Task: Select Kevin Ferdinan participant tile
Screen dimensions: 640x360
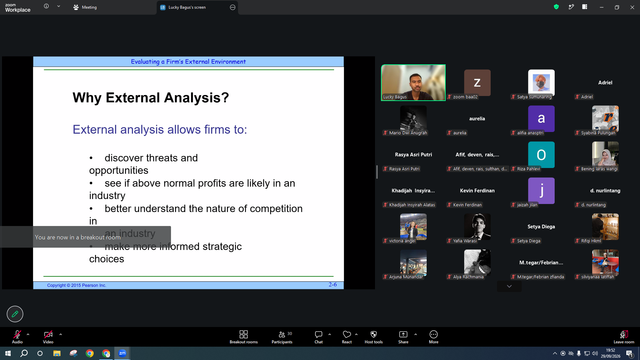Action: tap(477, 192)
